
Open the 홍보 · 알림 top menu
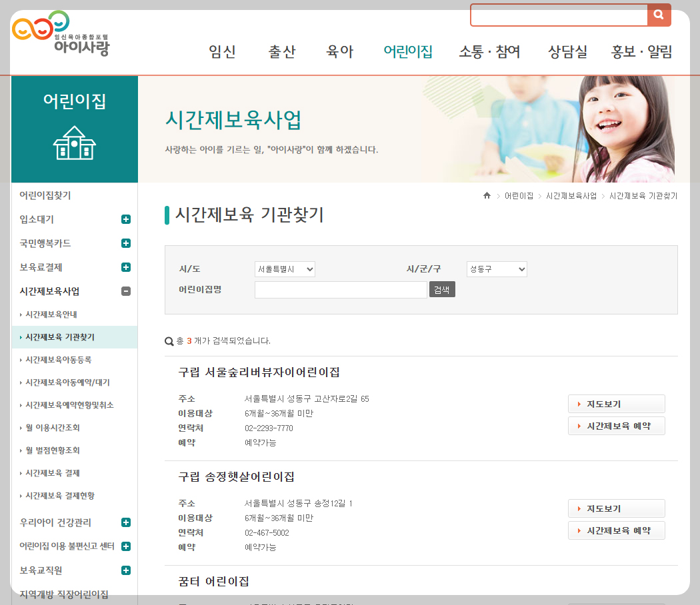tap(641, 52)
